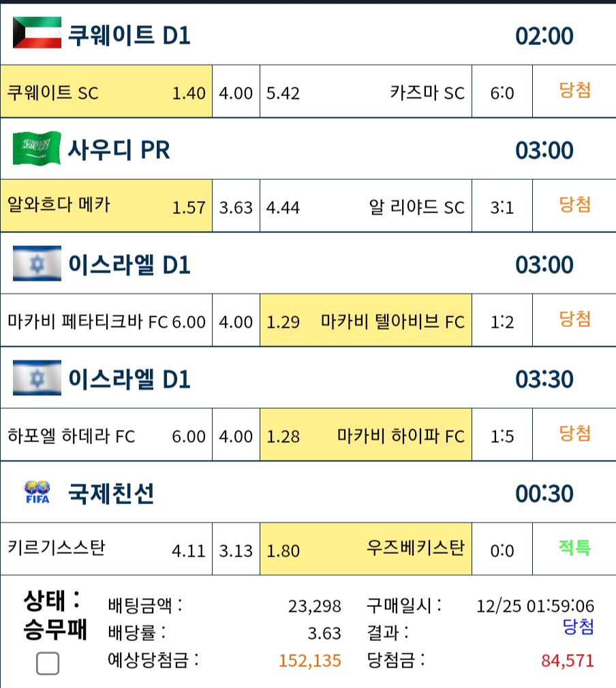Click the first Israel flag icon
Viewport: 616px width, 688px height.
37,263
